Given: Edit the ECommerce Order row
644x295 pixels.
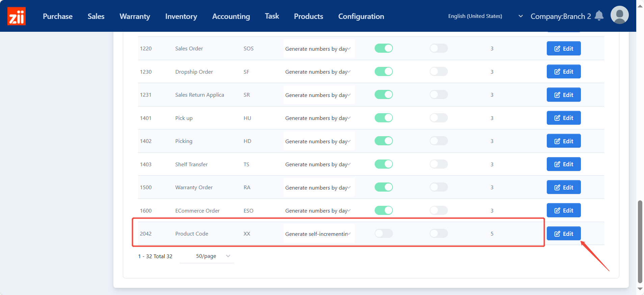Looking at the screenshot, I should tap(564, 210).
